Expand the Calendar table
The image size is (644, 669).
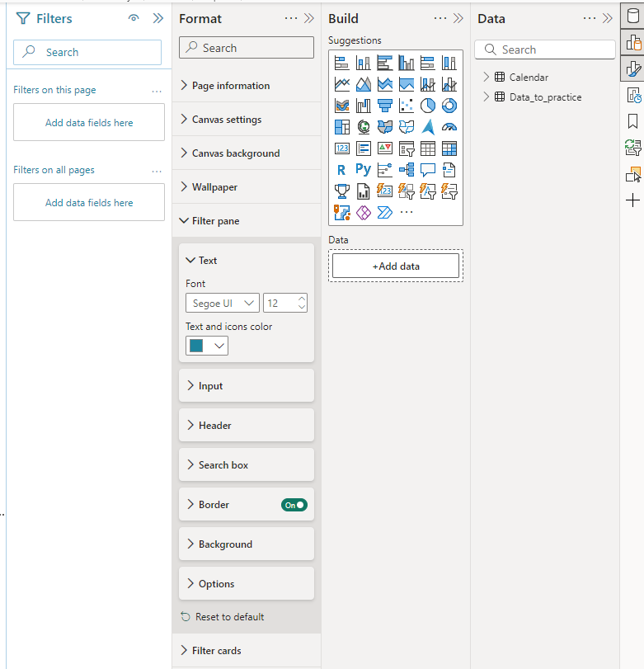pos(487,77)
